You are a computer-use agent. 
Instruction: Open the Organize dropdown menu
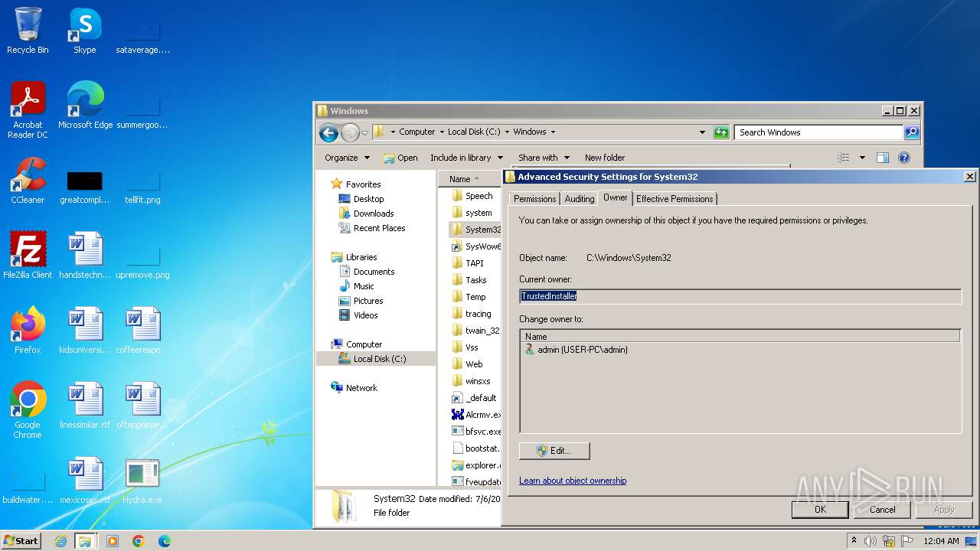pyautogui.click(x=347, y=158)
